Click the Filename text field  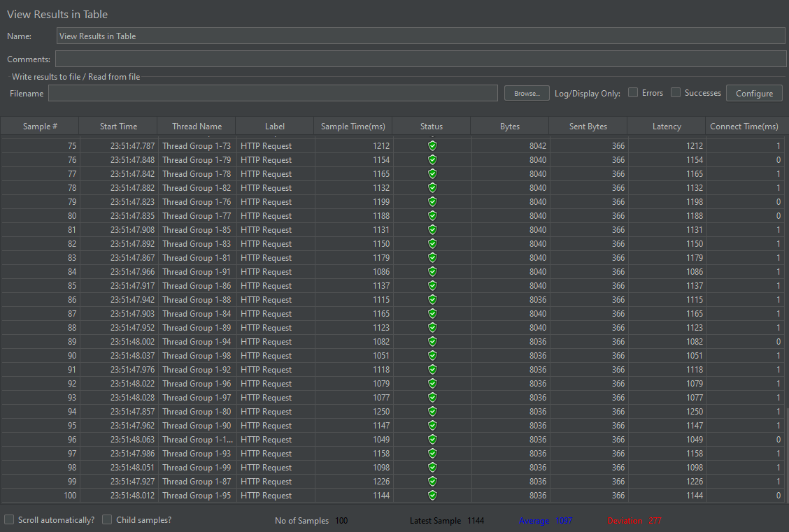tap(273, 93)
